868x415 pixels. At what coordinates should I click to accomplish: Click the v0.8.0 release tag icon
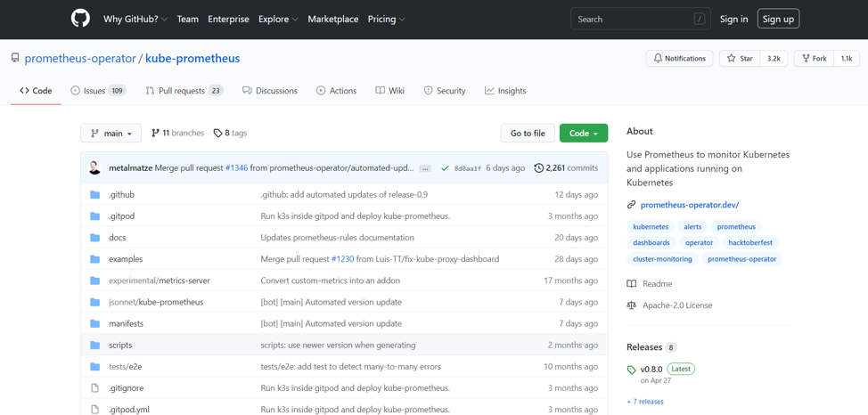coord(632,370)
